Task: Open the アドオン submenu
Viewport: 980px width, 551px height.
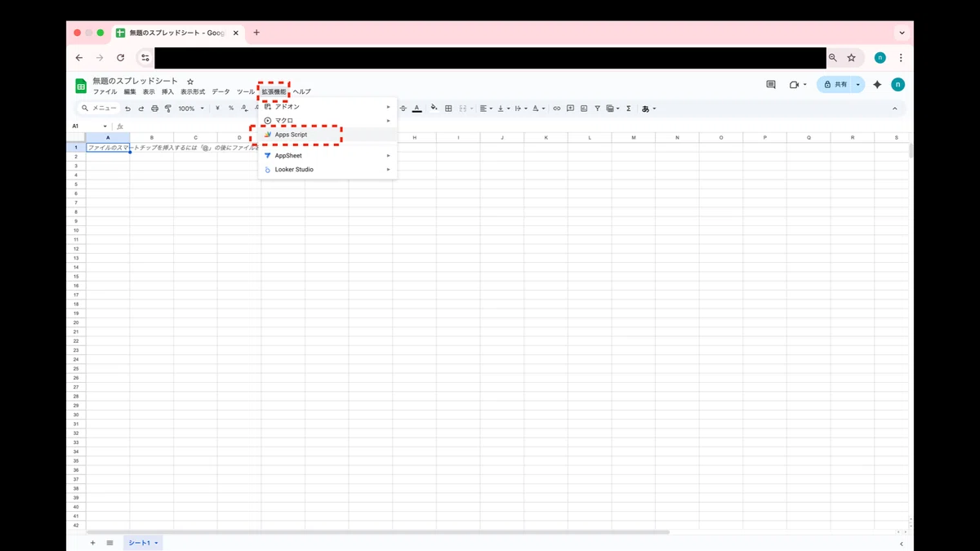Action: (x=327, y=107)
